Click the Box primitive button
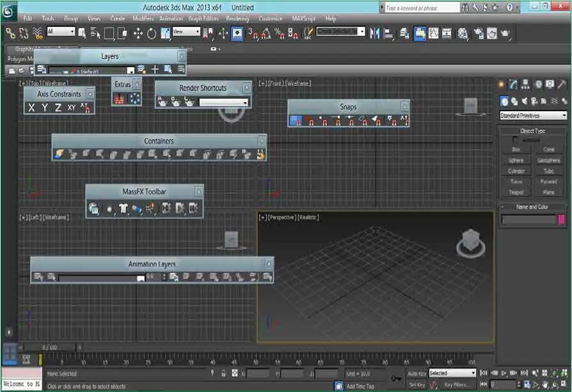The width and height of the screenshot is (572, 392). 516,150
